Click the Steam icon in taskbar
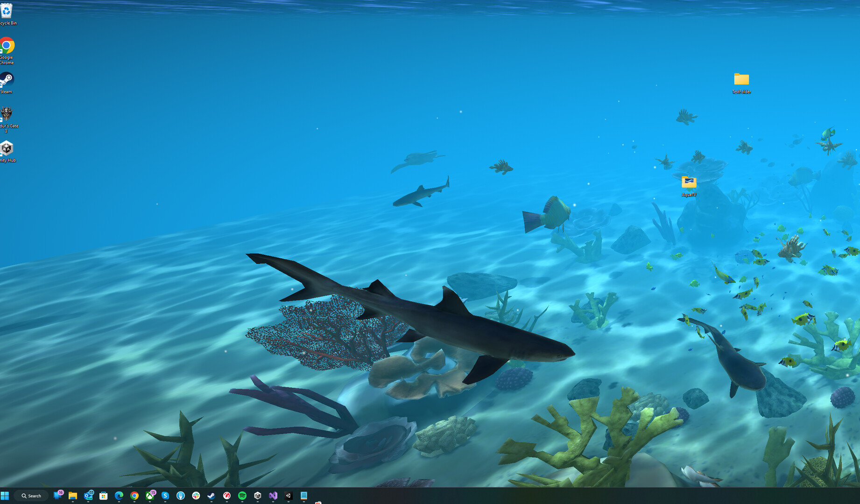The width and height of the screenshot is (860, 504). pyautogui.click(x=211, y=496)
